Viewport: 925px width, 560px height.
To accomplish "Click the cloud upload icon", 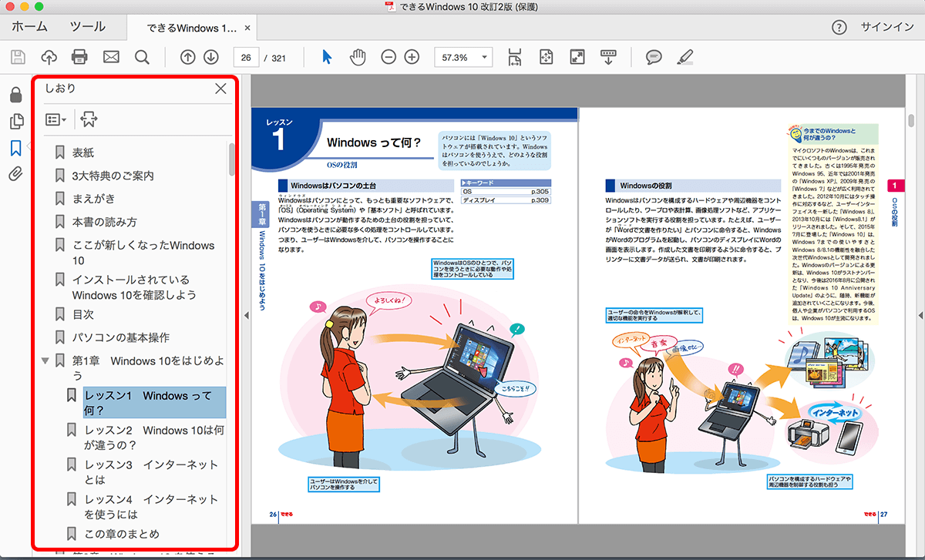I will point(49,57).
